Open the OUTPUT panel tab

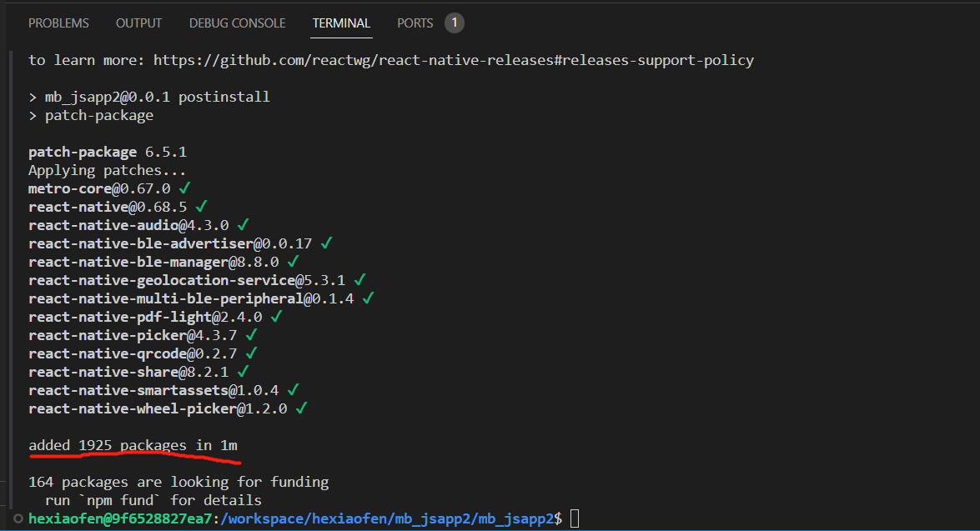click(x=139, y=23)
